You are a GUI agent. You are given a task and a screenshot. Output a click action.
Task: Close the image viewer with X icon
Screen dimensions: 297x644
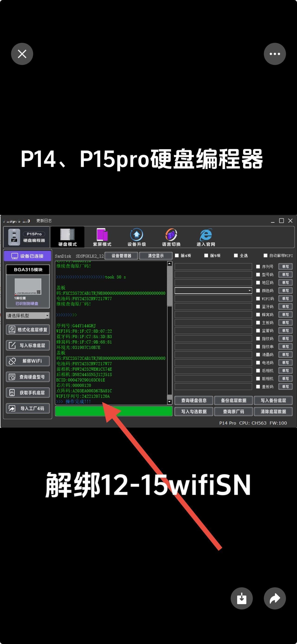(x=22, y=54)
